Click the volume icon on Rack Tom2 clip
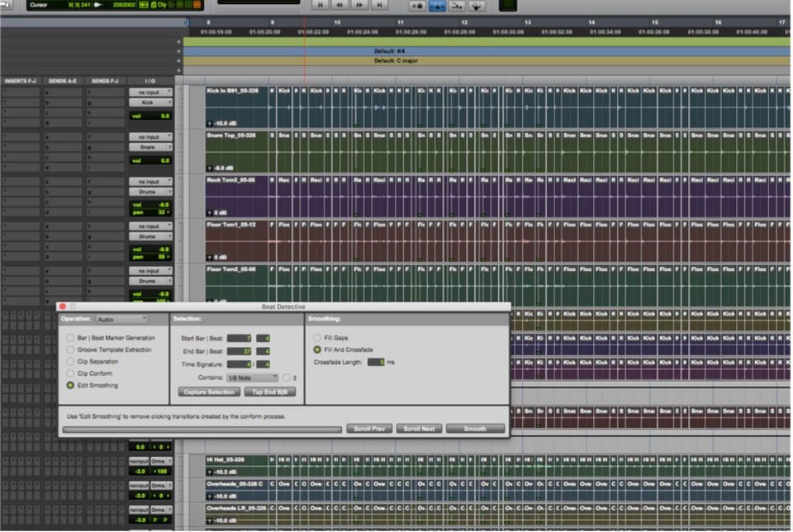The width and height of the screenshot is (793, 532). coord(209,212)
